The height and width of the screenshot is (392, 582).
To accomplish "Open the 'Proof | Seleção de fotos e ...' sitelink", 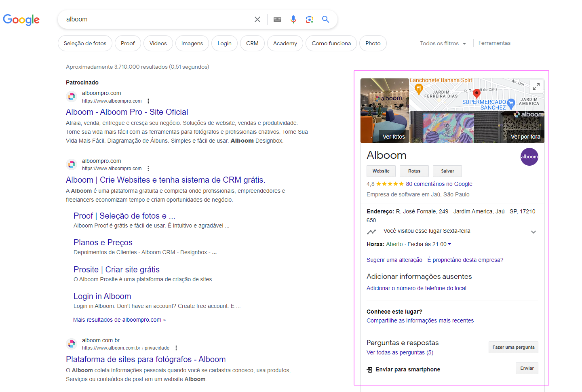I will tap(124, 216).
